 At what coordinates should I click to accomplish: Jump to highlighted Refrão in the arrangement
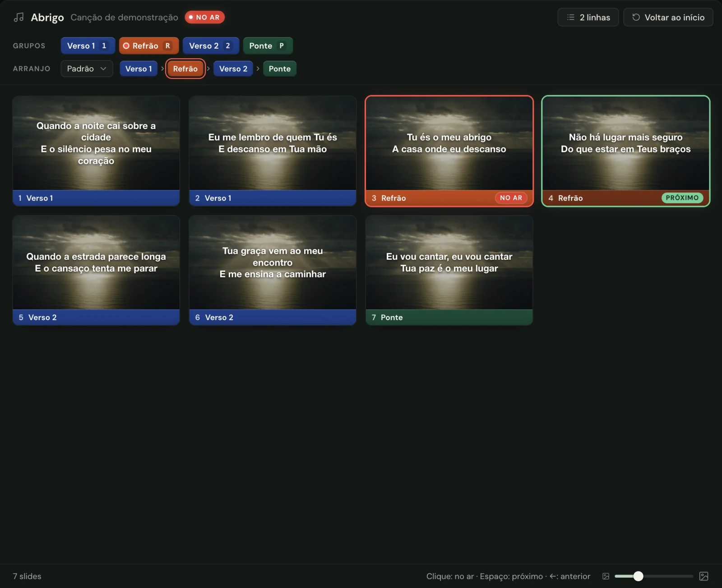[185, 69]
